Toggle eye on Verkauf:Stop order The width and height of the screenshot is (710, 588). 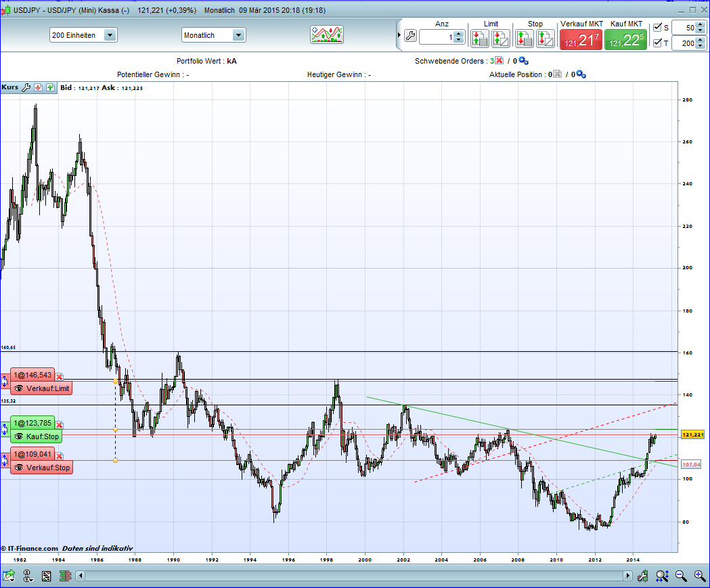(x=18, y=468)
